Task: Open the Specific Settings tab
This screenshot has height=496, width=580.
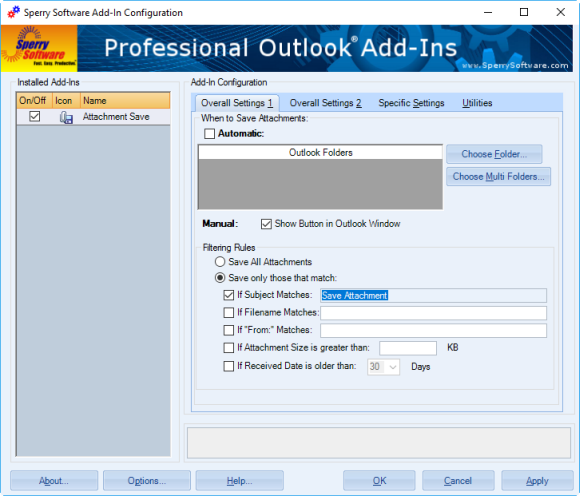Action: [411, 103]
